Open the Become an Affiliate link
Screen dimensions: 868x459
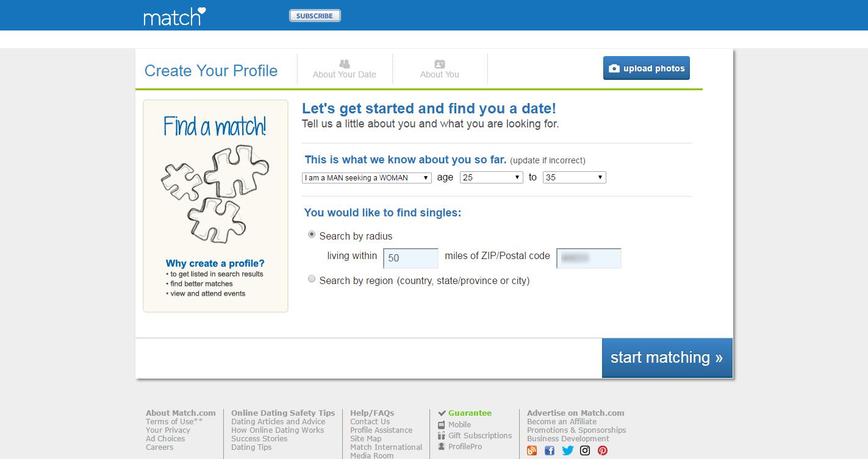coord(562,422)
